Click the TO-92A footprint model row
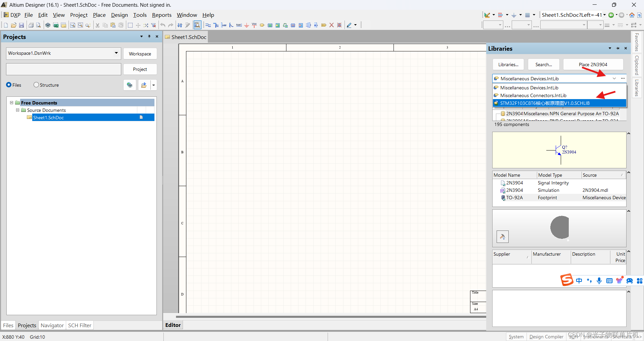The height and width of the screenshot is (341, 644). [x=559, y=198]
